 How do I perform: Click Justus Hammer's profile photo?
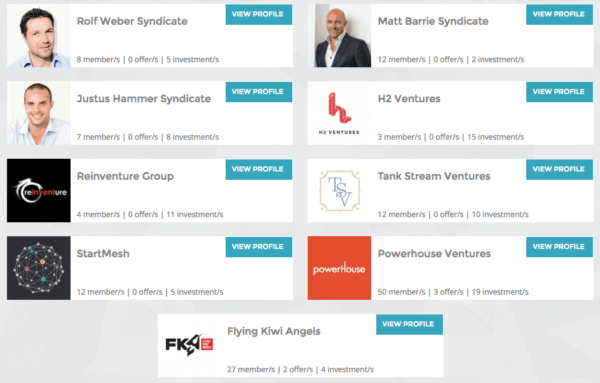[x=39, y=113]
